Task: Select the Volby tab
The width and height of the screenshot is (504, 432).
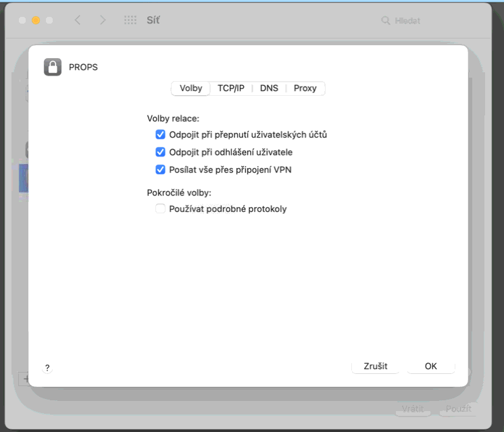Action: 191,88
